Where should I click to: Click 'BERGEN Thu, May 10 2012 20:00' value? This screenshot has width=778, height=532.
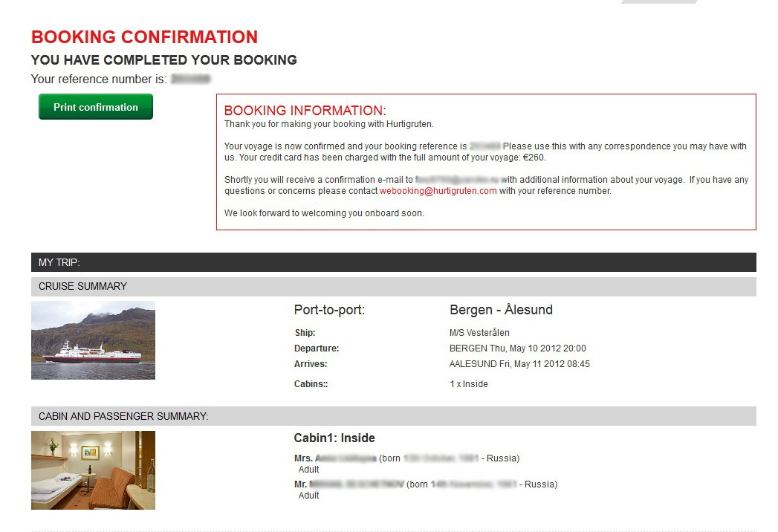517,348
